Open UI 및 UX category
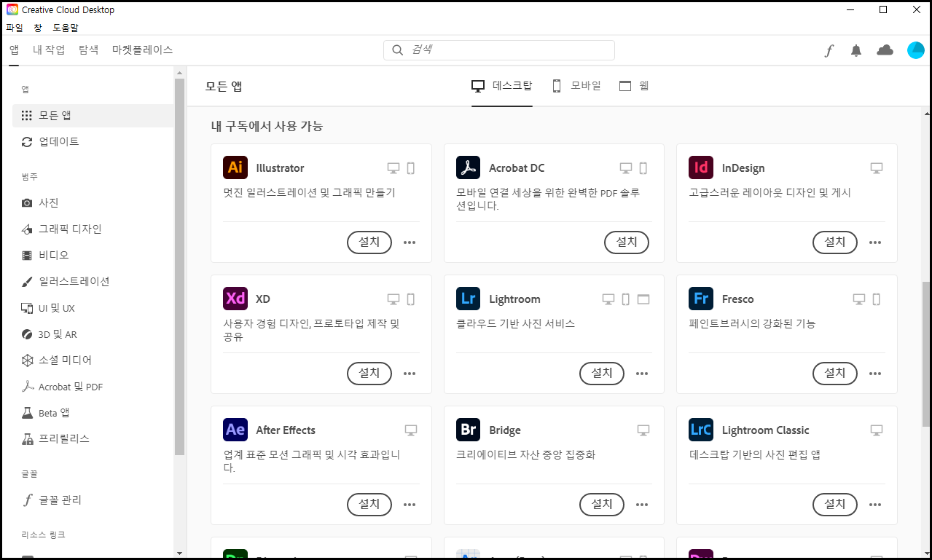The image size is (932, 560). point(93,308)
